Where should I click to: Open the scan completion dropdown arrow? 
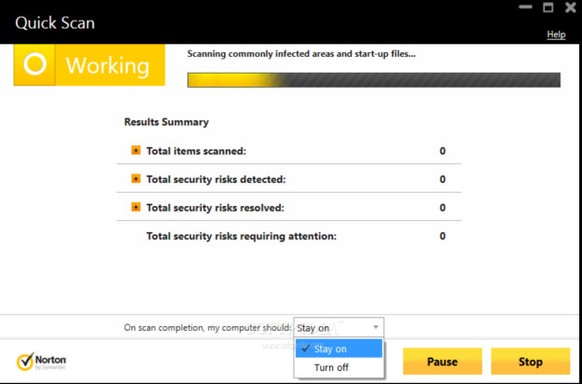click(x=375, y=327)
